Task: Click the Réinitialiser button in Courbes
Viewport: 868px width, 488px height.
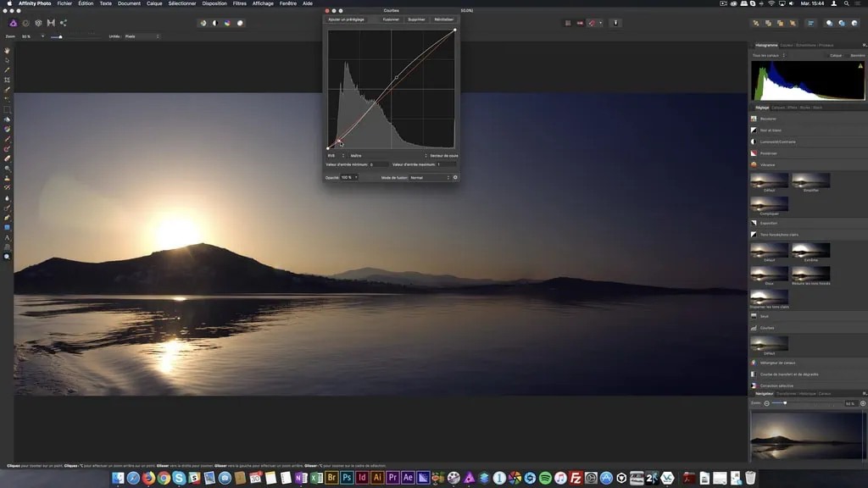Action: pyautogui.click(x=443, y=19)
